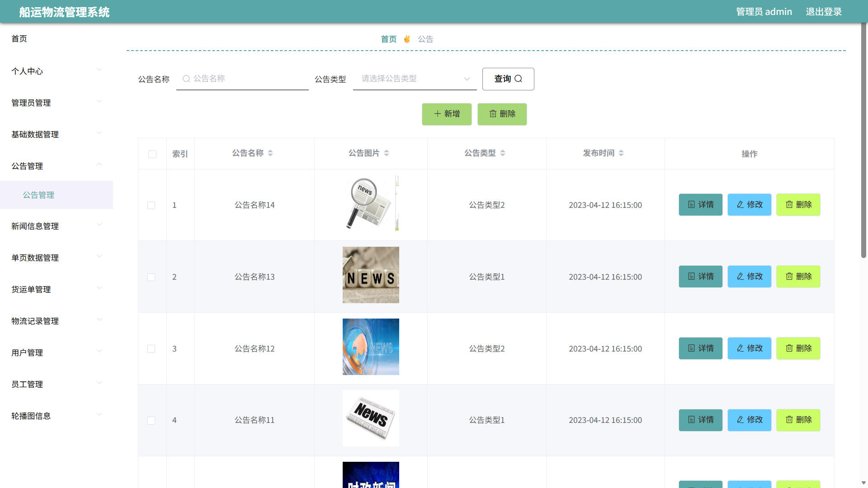Image resolution: width=868 pixels, height=488 pixels.
Task: Click the magnifier icon in 公告名称 search field
Action: point(186,79)
